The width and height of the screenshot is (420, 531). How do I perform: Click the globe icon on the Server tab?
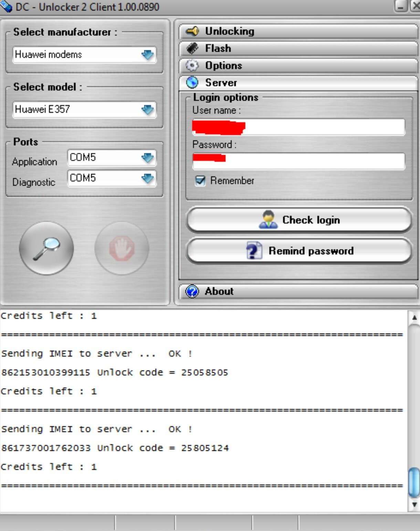pos(192,82)
